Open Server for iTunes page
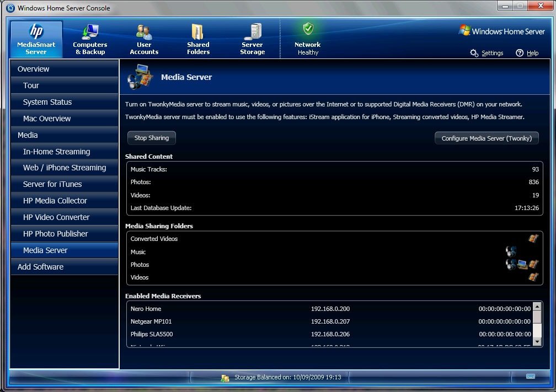The height and width of the screenshot is (392, 556). click(x=64, y=184)
